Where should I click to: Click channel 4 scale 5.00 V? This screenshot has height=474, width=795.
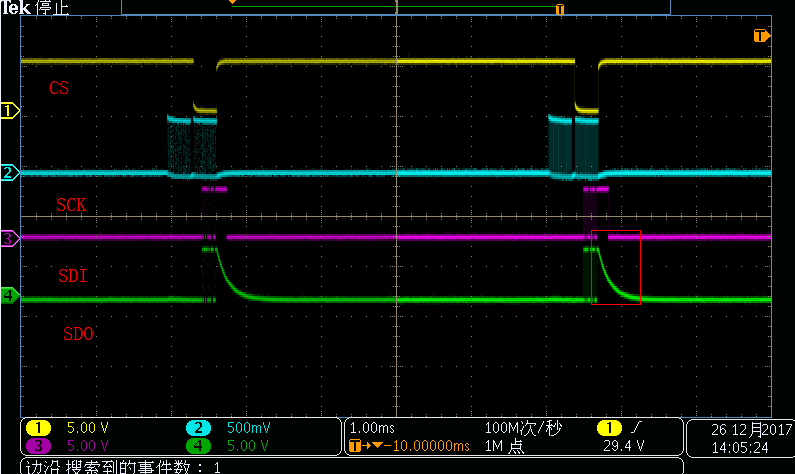[x=247, y=446]
